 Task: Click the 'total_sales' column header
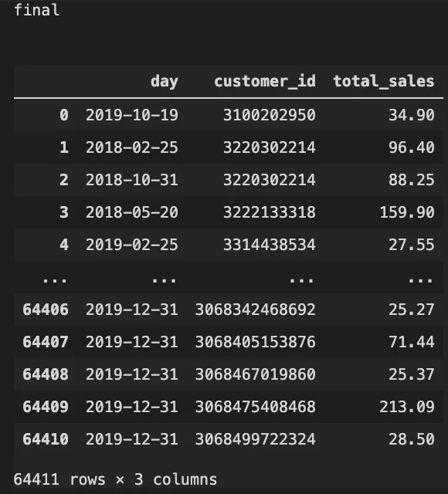(384, 81)
